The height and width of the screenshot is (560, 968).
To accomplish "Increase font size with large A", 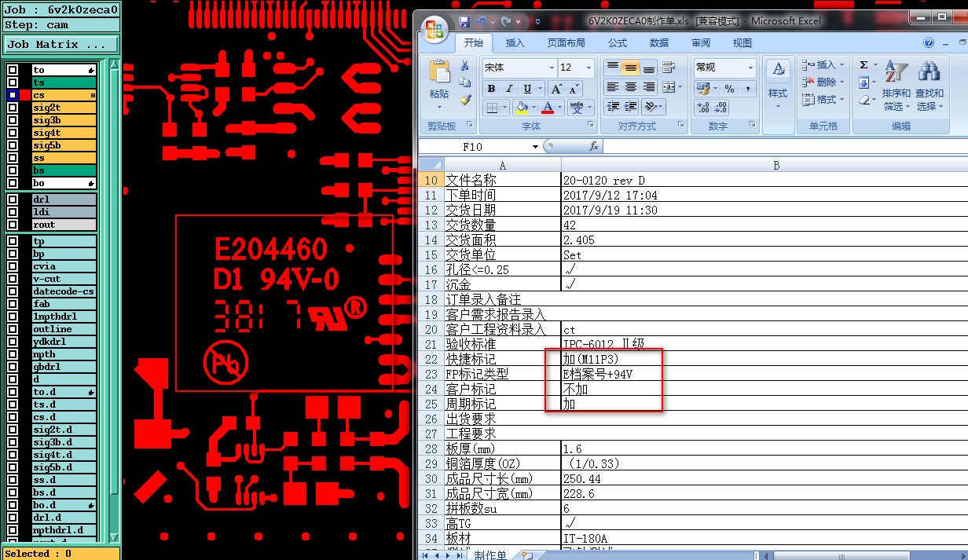I will (555, 89).
